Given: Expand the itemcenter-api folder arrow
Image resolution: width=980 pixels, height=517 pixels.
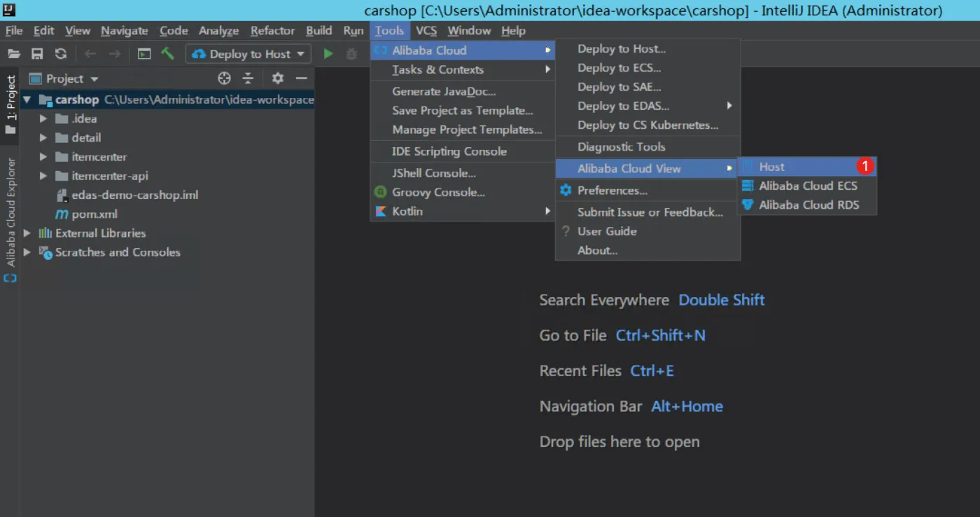Looking at the screenshot, I should 43,176.
